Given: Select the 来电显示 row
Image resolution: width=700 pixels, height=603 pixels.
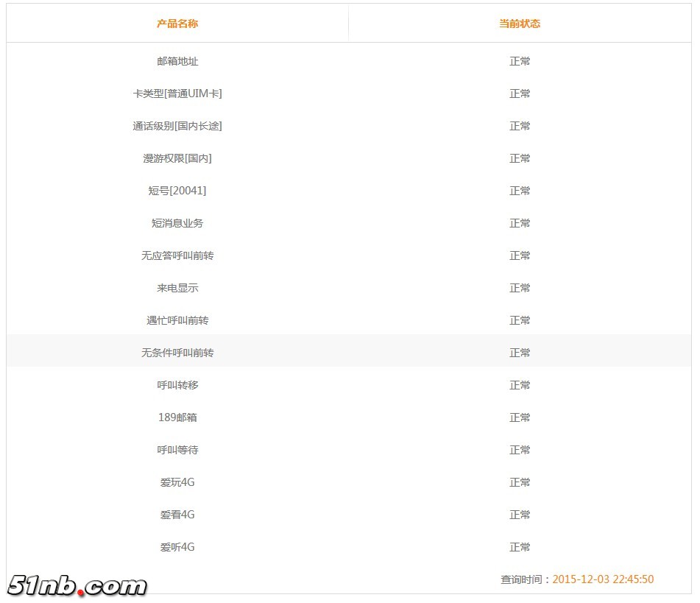Looking at the screenshot, I should click(x=349, y=288).
